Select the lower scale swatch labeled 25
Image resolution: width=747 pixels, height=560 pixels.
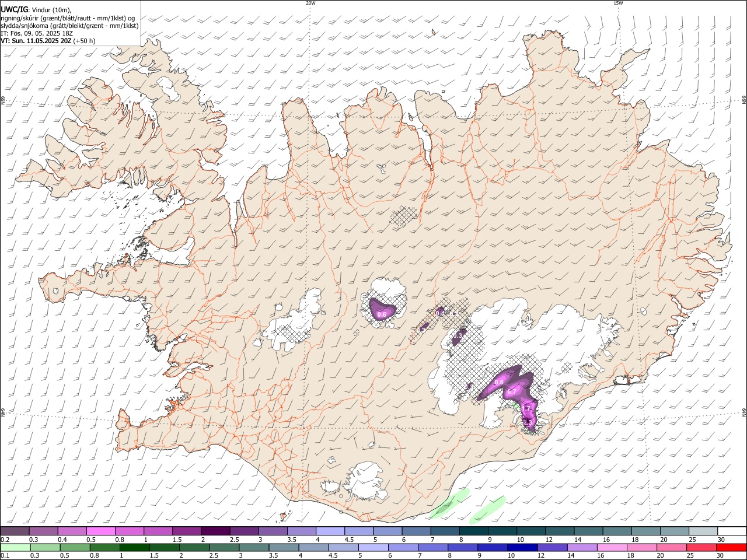click(x=702, y=547)
